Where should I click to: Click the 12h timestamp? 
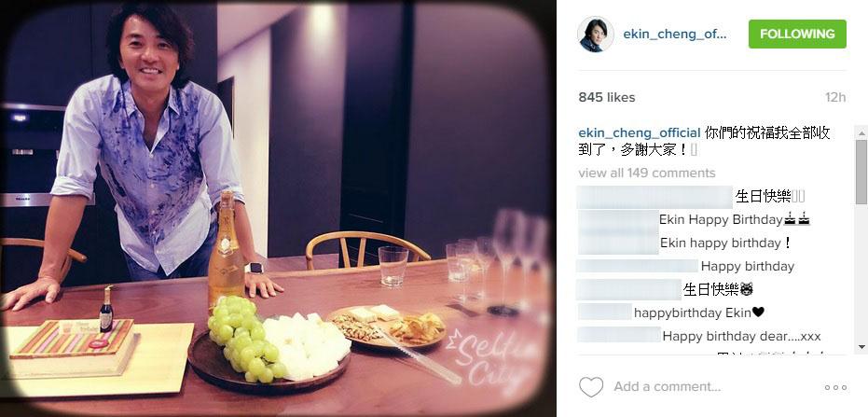pos(835,97)
